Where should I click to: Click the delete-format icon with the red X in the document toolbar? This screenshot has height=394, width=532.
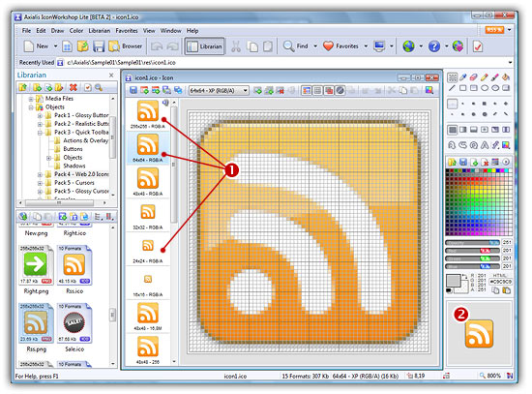click(280, 90)
